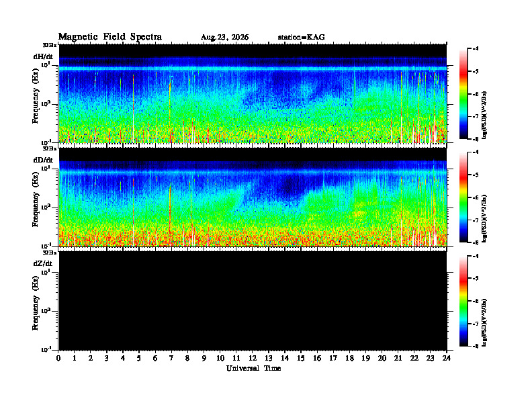This screenshot has height=411, width=532.
Task: Click the -8 value on dZ/dt colorbar
Action: point(476,346)
